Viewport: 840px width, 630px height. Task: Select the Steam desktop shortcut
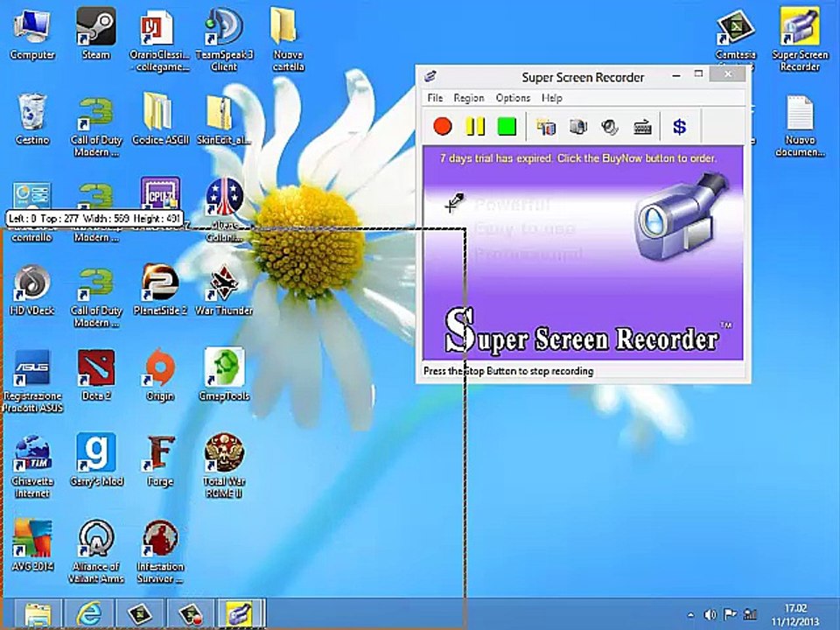point(96,35)
